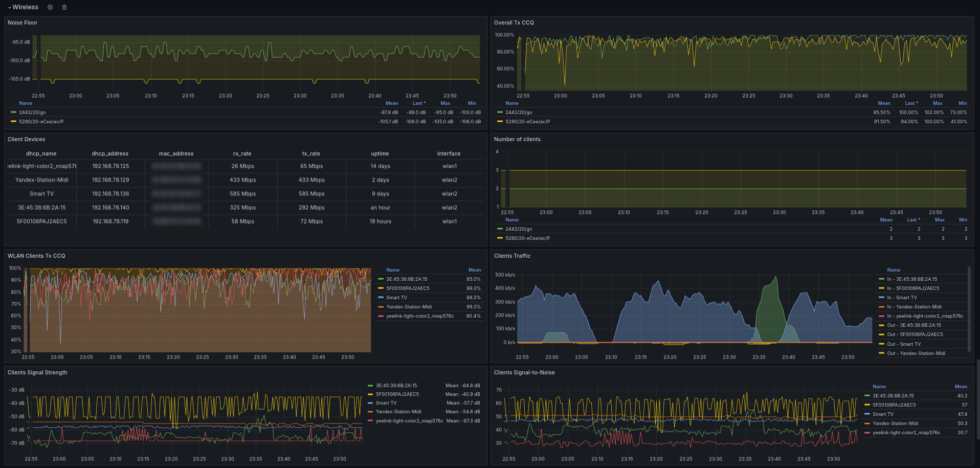The height and width of the screenshot is (468, 980).
Task: Toggle 'Out - Yandex-Station-Midi' series in Clients Traffic
Action: [916, 353]
